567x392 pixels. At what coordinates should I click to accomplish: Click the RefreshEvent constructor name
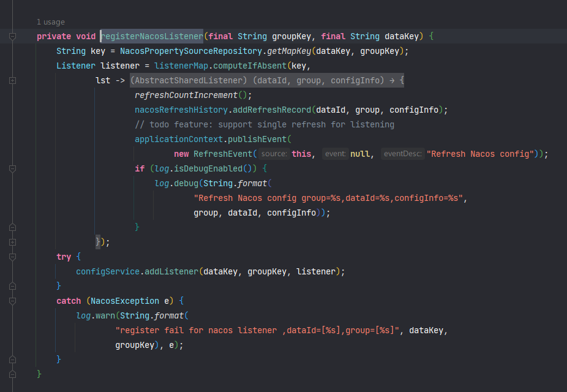[x=223, y=154]
